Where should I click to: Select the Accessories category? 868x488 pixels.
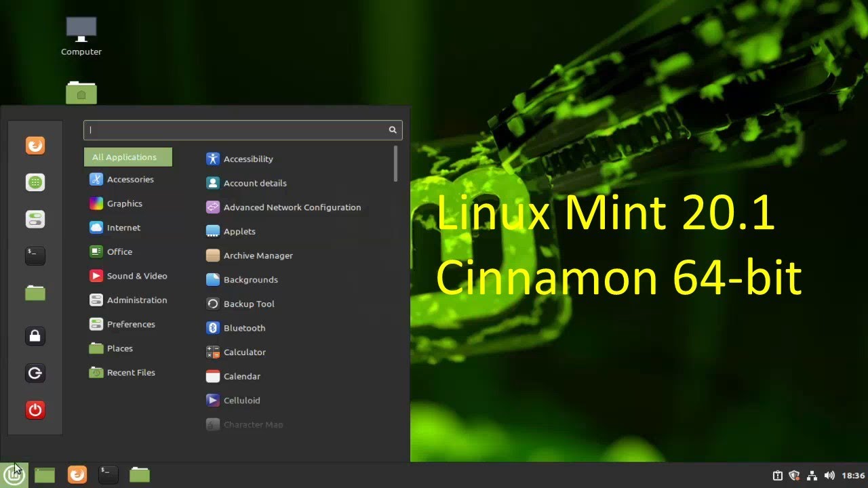(128, 180)
